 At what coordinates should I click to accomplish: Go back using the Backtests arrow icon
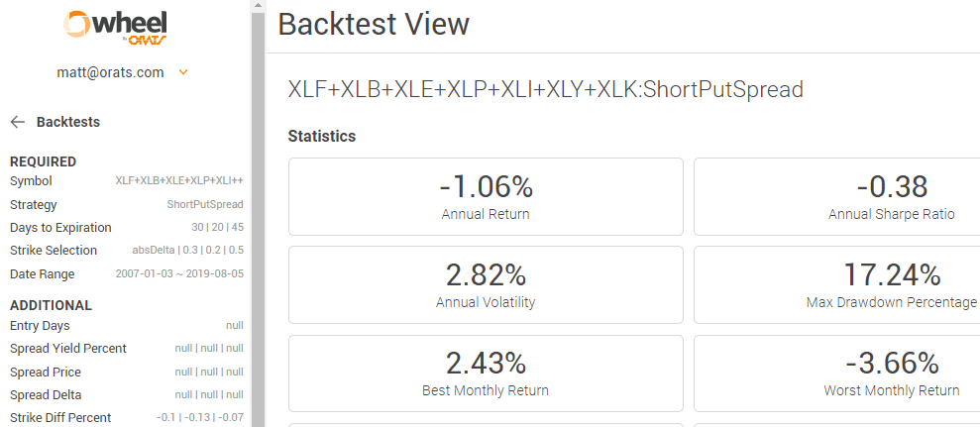tap(18, 122)
